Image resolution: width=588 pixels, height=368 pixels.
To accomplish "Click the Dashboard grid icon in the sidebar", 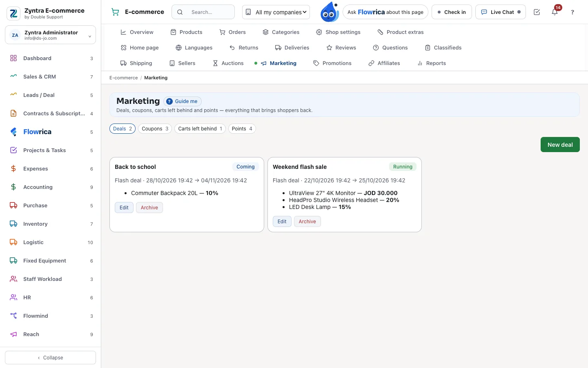I will tap(13, 58).
